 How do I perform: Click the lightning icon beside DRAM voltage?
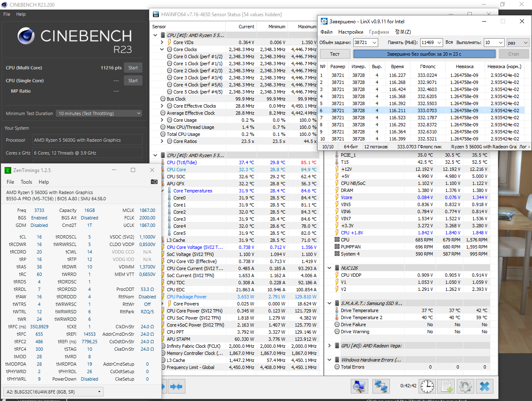click(337, 190)
